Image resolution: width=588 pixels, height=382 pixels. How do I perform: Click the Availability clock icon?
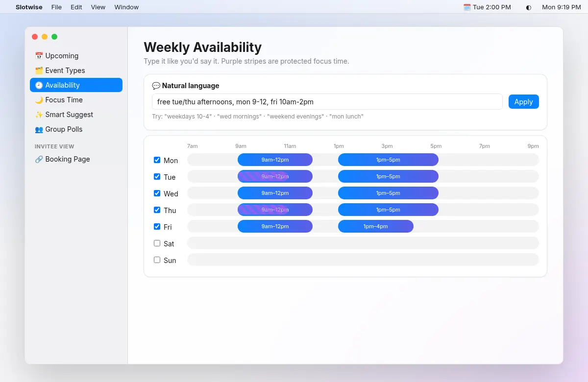(x=39, y=85)
